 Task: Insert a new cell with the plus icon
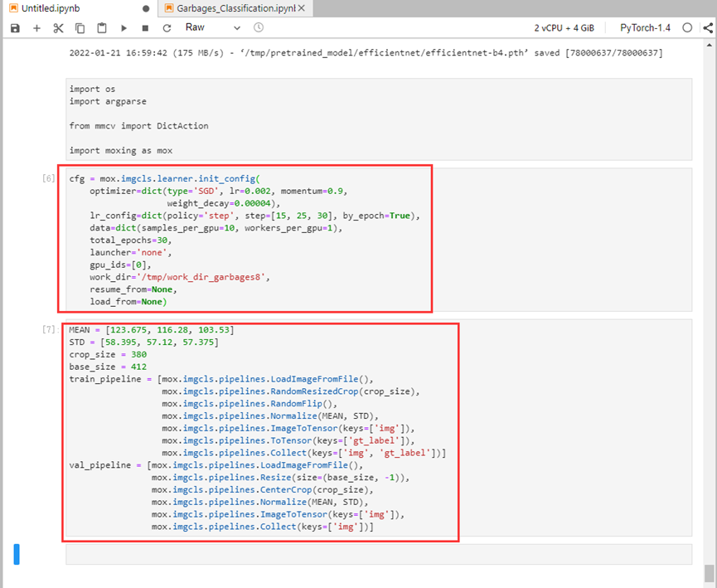click(37, 28)
